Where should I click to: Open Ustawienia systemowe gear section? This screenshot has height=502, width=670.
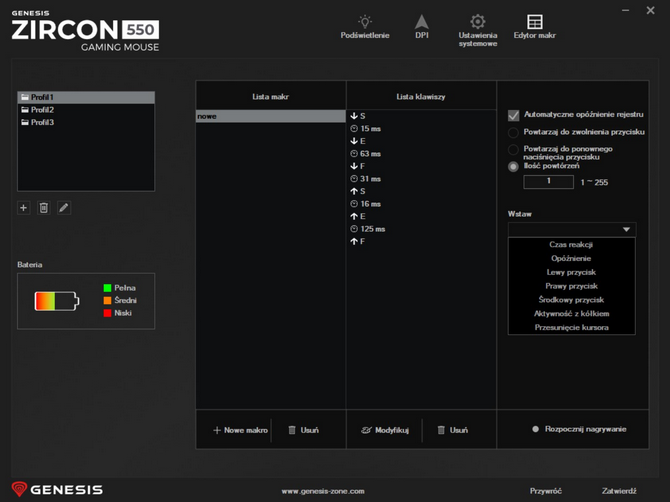pyautogui.click(x=478, y=30)
